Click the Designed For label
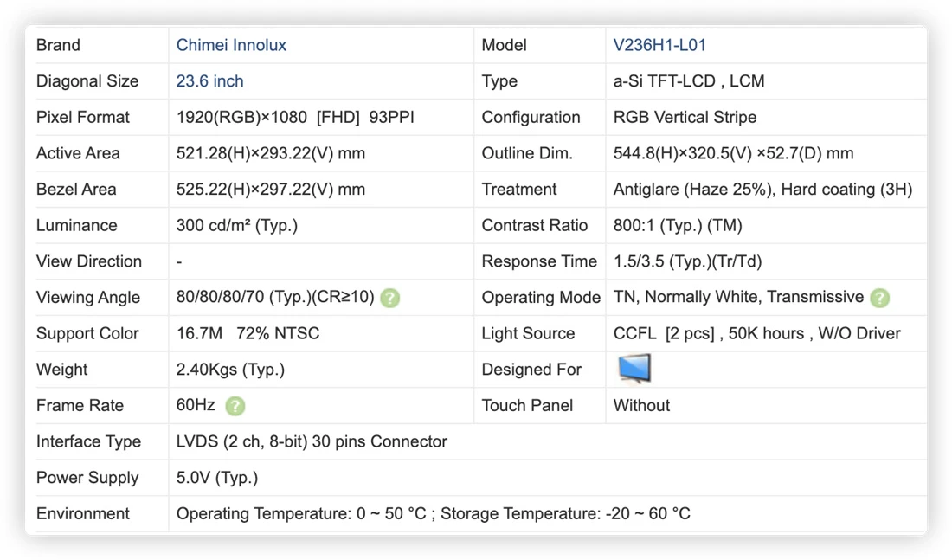 click(532, 370)
